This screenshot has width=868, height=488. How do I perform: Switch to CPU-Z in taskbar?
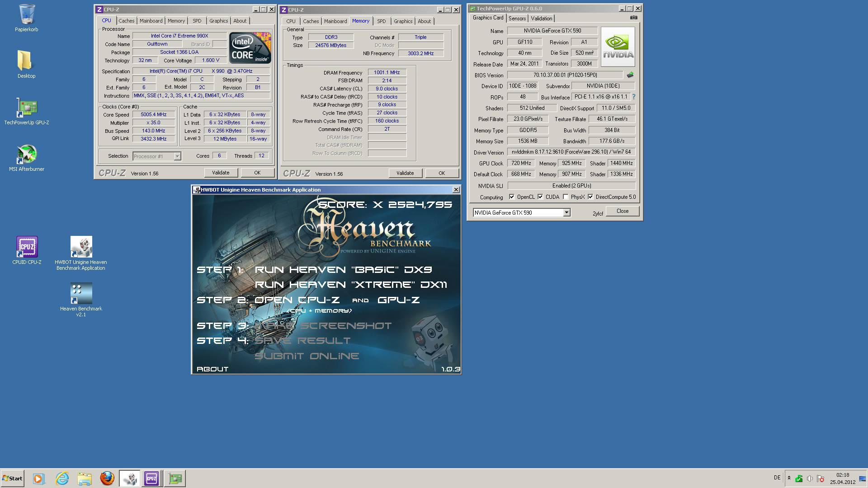(151, 479)
